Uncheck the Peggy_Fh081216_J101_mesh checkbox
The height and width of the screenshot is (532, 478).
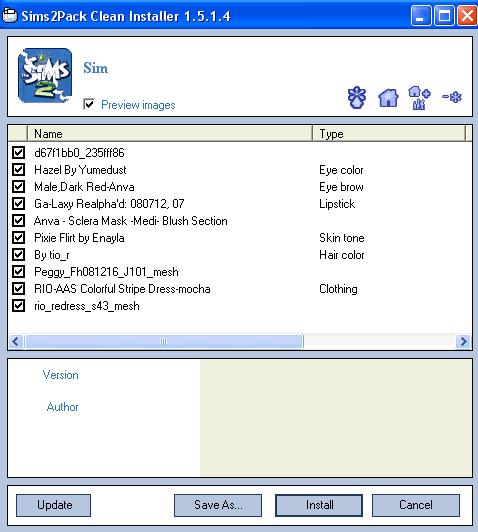[18, 271]
